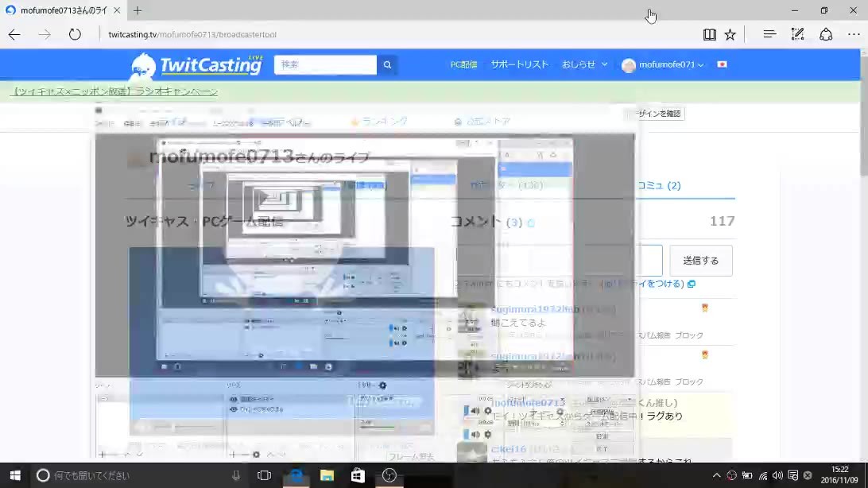Click the 送信する send button
The height and width of the screenshot is (488, 868).
point(701,261)
